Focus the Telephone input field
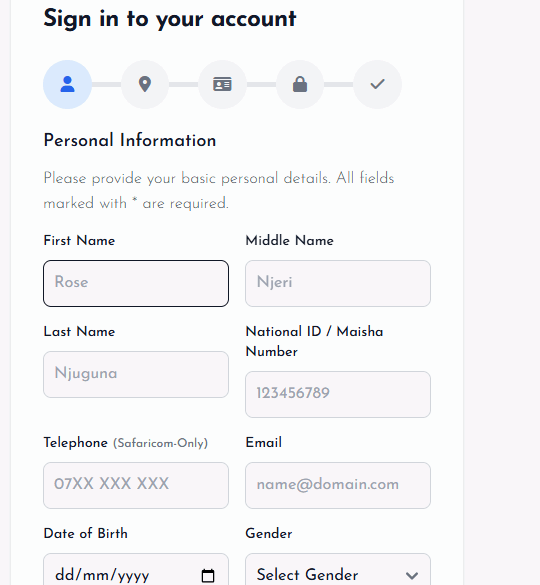 pyautogui.click(x=136, y=485)
